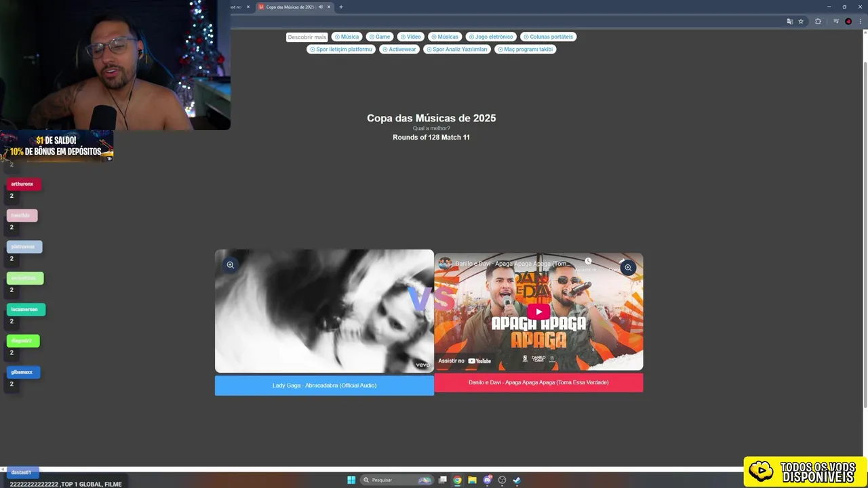Click the page vertical scrollbar
This screenshot has height=488, width=868.
[865, 234]
